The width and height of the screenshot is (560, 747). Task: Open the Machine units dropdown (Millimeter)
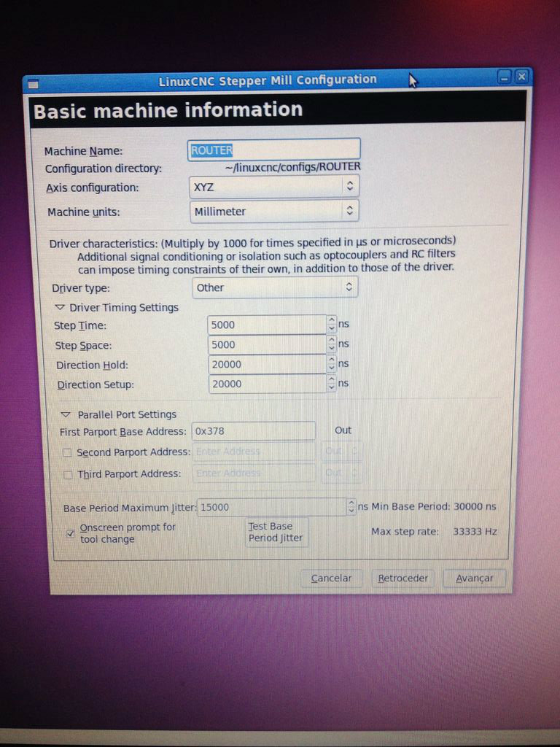pyautogui.click(x=274, y=211)
